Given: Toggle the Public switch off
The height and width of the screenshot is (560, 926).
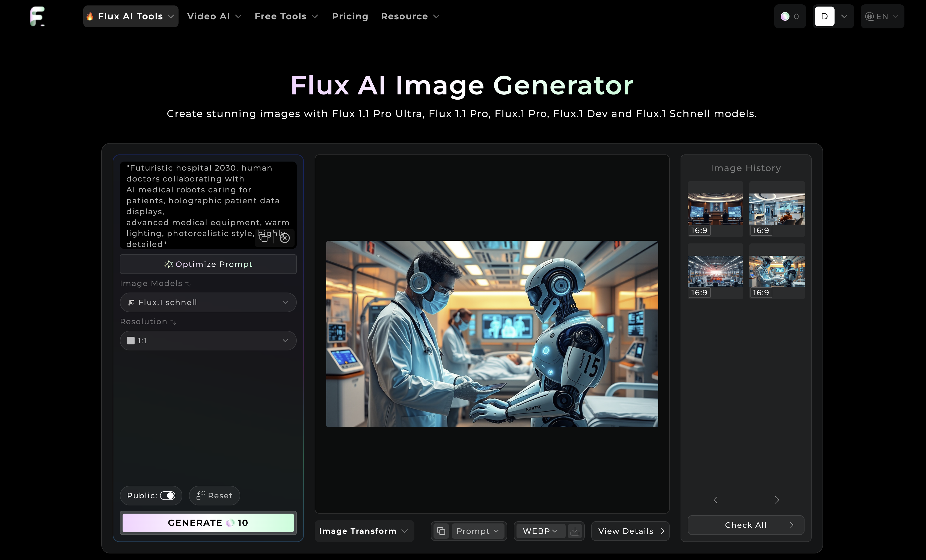Looking at the screenshot, I should point(168,495).
